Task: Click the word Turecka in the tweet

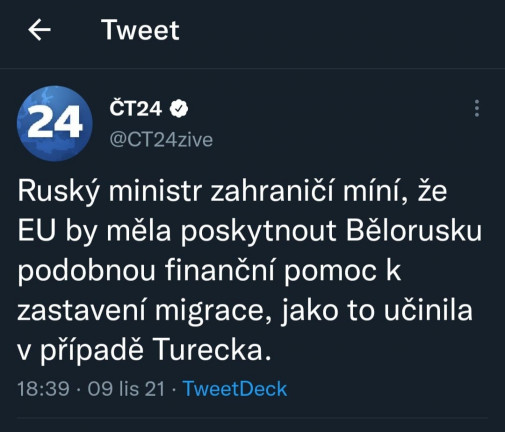Action: click(209, 350)
